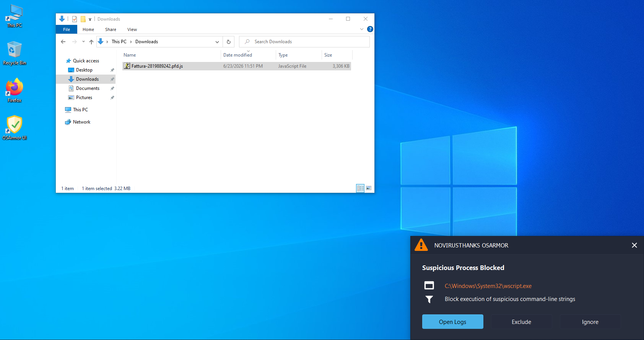Minimize the Downloads Explorer window
Viewport: 644px width, 340px height.
pos(331,19)
